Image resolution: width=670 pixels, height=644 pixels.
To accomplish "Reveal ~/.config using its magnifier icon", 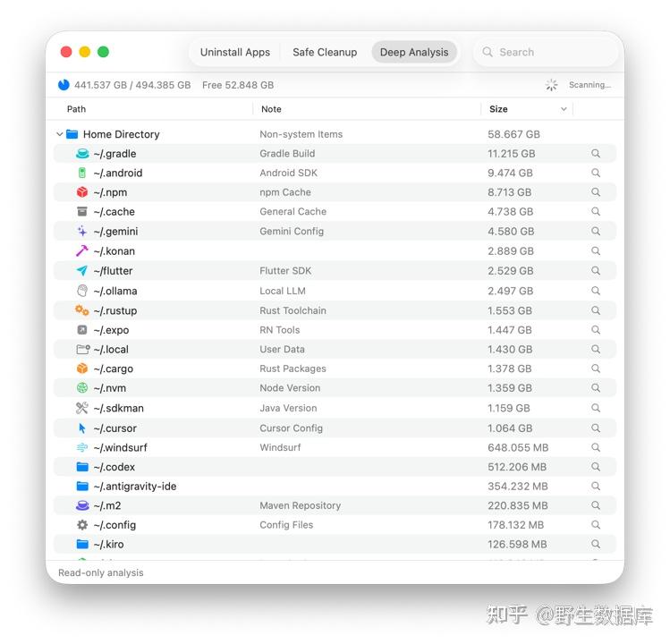I will pyautogui.click(x=596, y=524).
